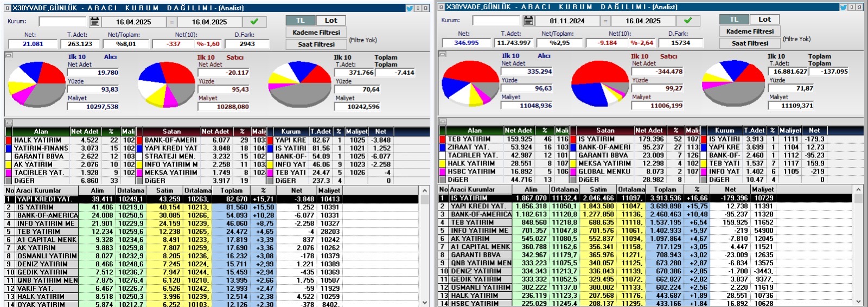Confirm dates with green checkmark in left window
The width and height of the screenshot is (868, 307).
tap(254, 22)
